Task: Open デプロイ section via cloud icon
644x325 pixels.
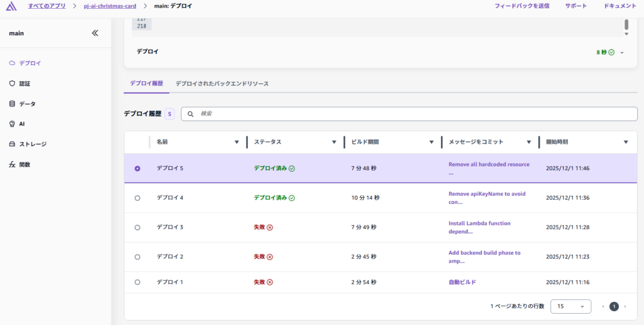Action: click(12, 63)
